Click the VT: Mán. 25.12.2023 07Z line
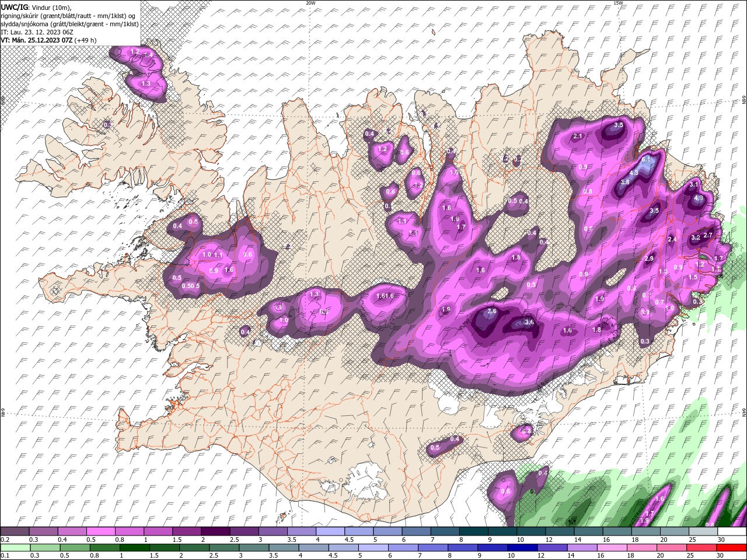This screenshot has width=747, height=560. tap(36, 40)
